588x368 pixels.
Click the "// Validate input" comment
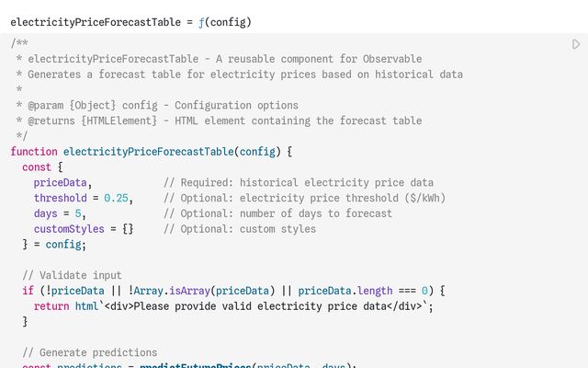point(72,275)
